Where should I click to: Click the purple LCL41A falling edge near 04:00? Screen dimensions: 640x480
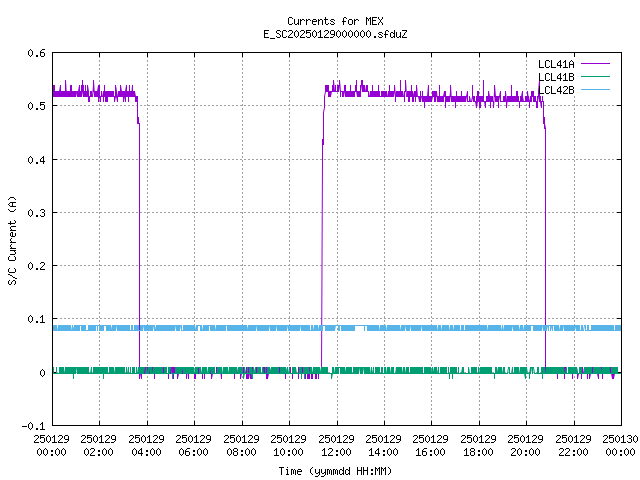(139, 245)
